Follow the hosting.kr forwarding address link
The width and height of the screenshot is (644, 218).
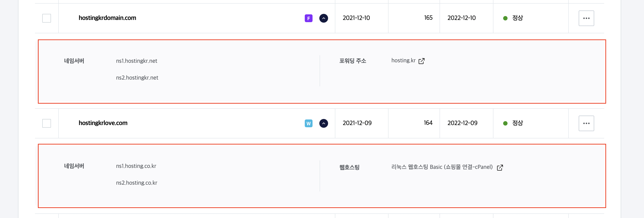403,60
